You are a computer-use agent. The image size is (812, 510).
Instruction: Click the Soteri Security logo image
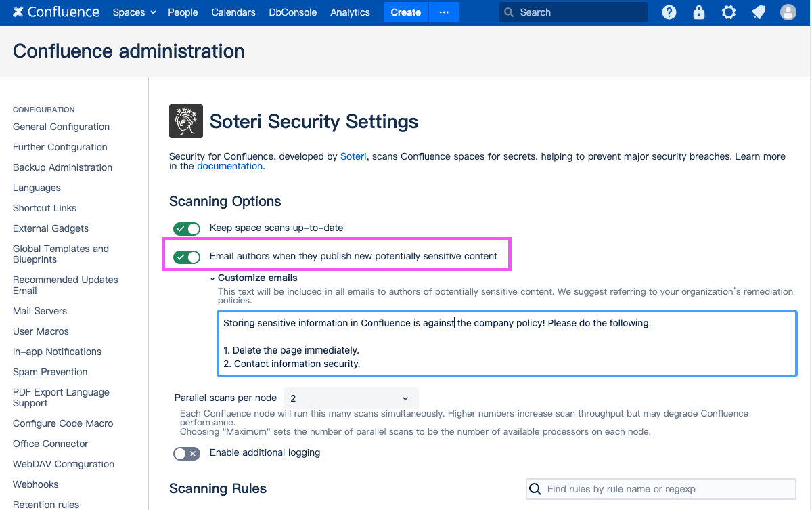[x=185, y=122]
